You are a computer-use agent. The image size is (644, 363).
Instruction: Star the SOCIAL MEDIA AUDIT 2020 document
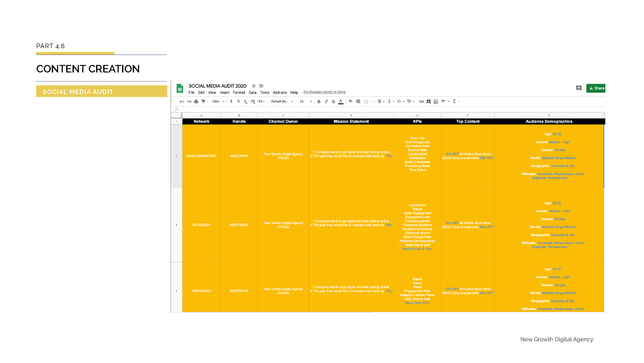[254, 86]
